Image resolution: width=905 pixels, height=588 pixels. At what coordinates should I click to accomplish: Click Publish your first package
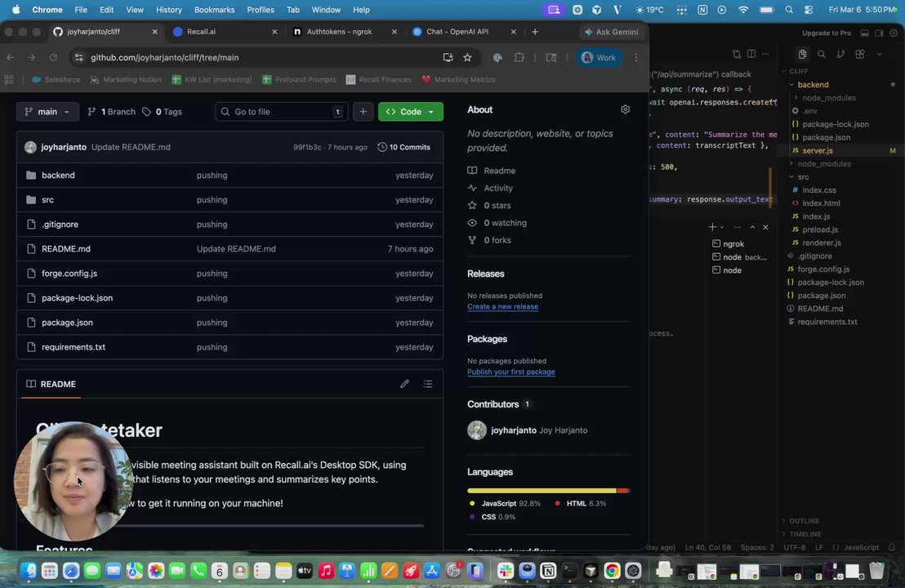[x=510, y=372]
